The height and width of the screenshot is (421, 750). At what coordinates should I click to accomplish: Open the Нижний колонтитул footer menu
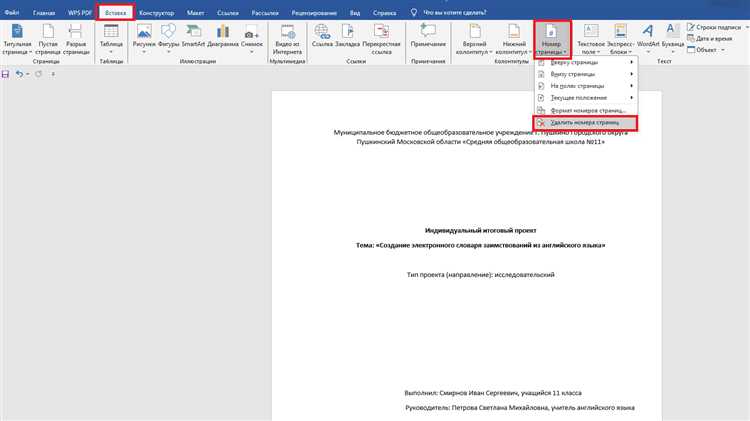click(x=514, y=39)
